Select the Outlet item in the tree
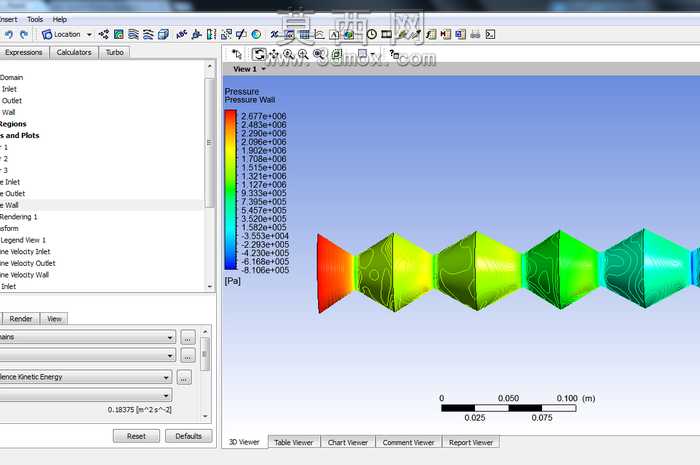700x465 pixels. [x=12, y=101]
